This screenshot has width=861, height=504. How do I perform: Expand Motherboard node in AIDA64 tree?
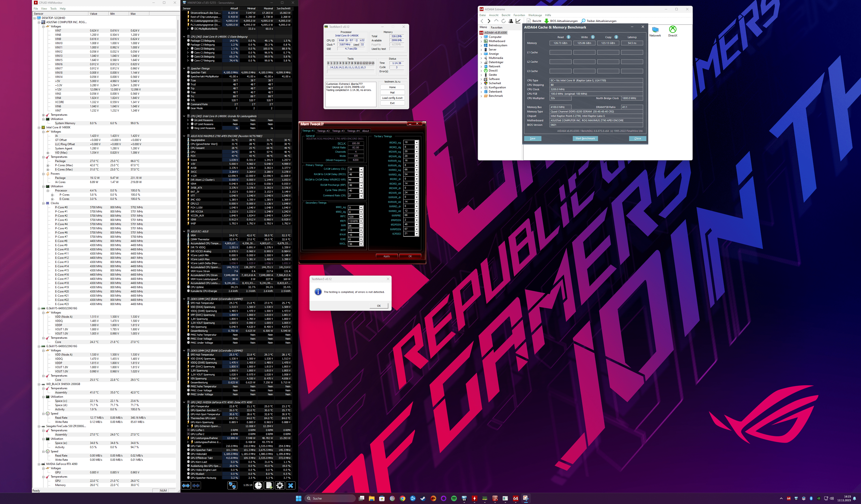[481, 41]
